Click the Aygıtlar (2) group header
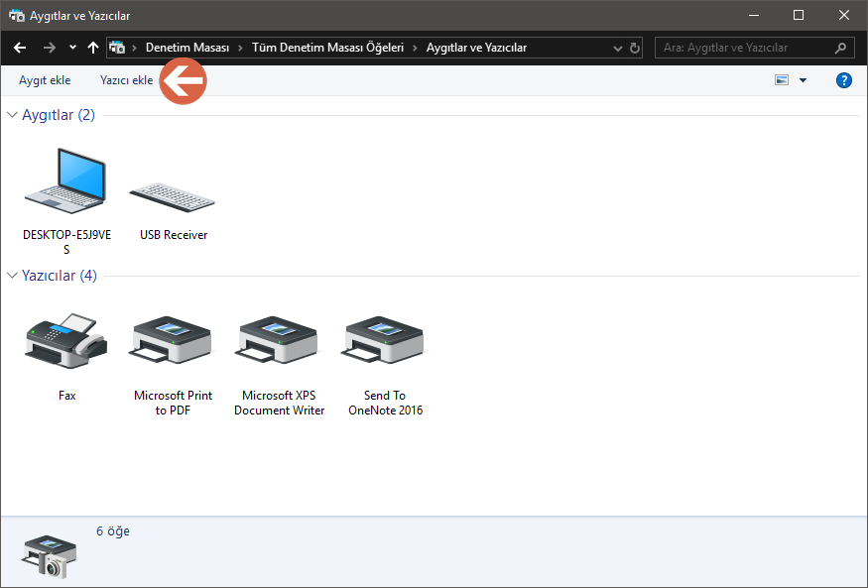This screenshot has height=588, width=868. (59, 115)
